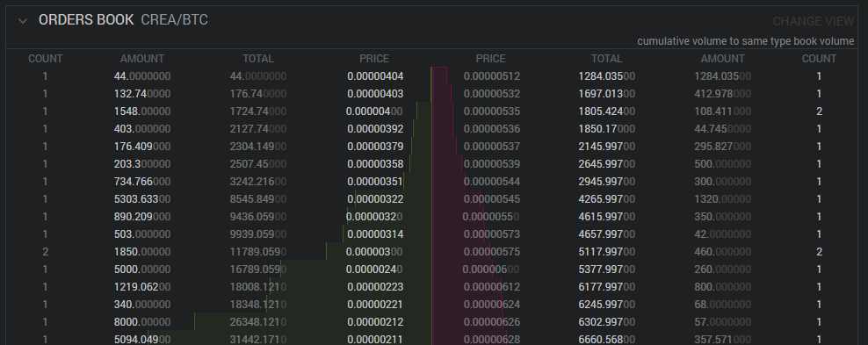Click bid amount 8000.00000
The width and height of the screenshot is (868, 345).
(x=142, y=322)
